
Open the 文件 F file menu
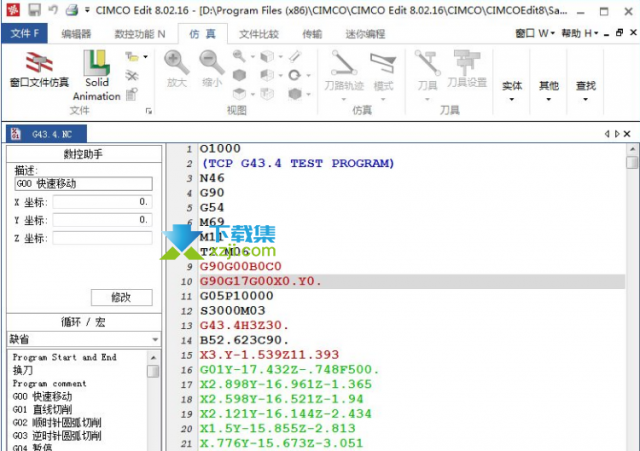click(24, 33)
